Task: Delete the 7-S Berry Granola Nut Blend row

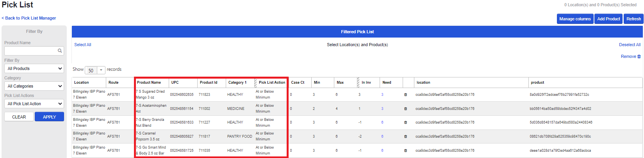Action: pyautogui.click(x=405, y=122)
